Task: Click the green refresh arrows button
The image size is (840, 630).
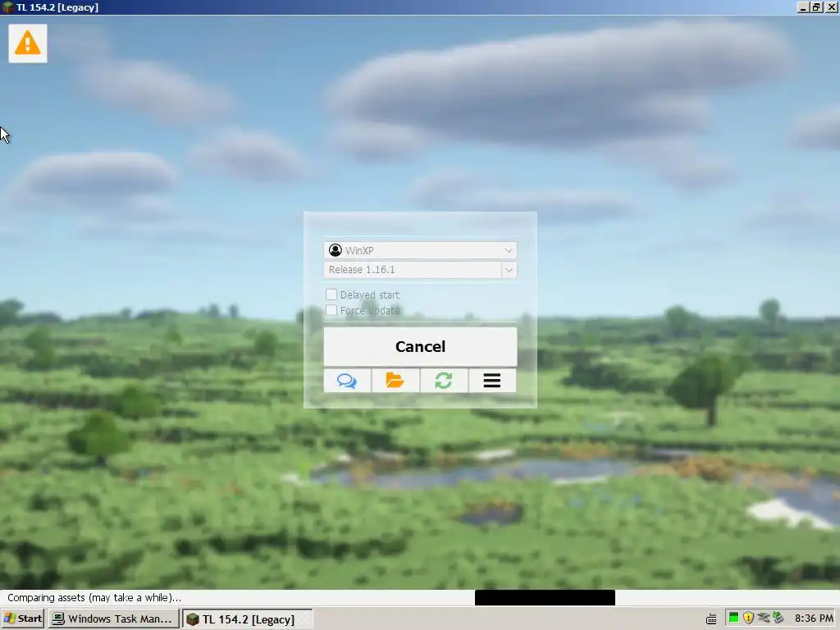Action: pyautogui.click(x=444, y=381)
